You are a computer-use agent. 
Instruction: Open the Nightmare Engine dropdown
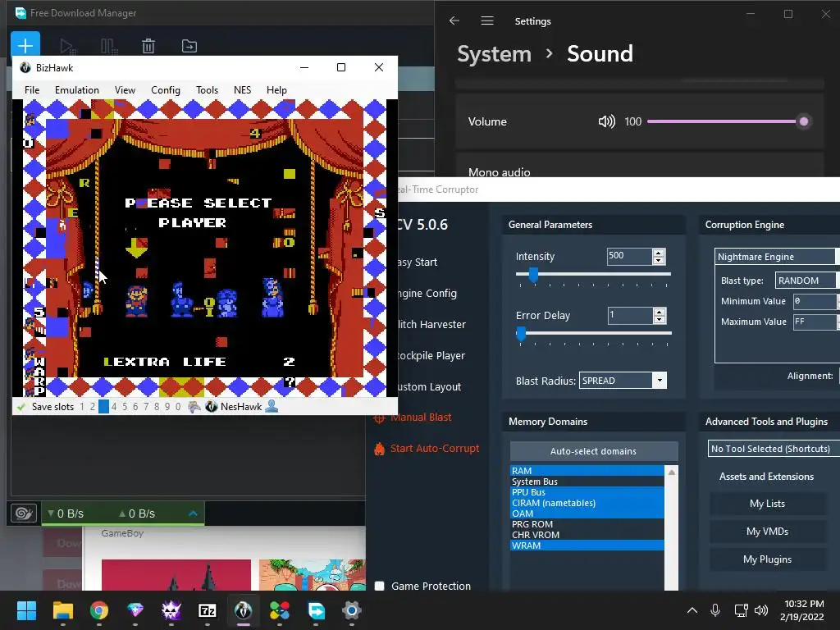777,257
